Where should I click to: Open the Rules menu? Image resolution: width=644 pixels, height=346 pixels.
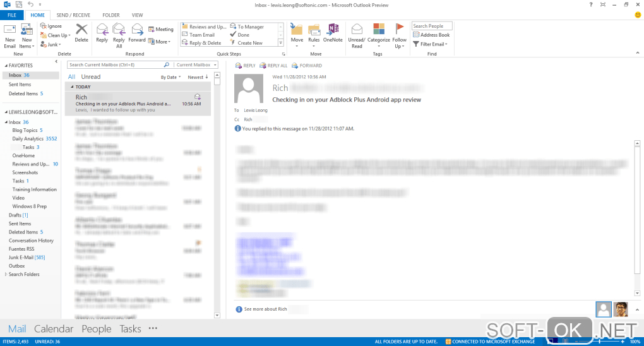click(x=314, y=35)
